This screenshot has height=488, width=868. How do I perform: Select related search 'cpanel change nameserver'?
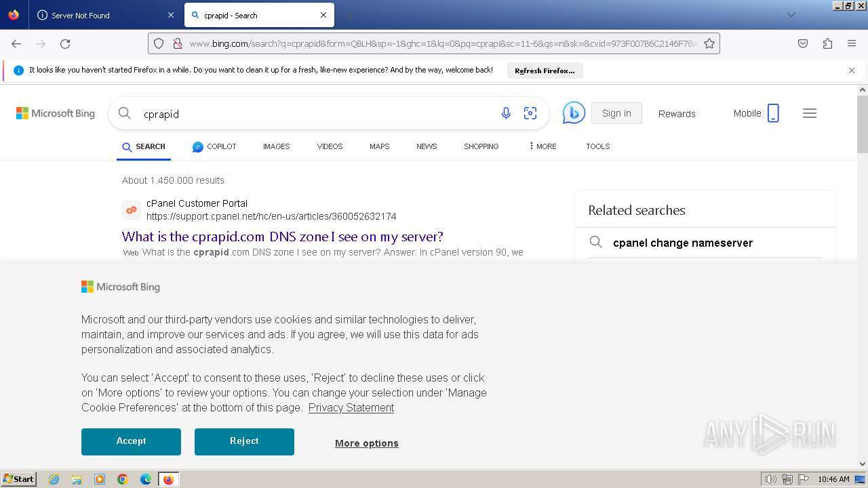click(683, 243)
